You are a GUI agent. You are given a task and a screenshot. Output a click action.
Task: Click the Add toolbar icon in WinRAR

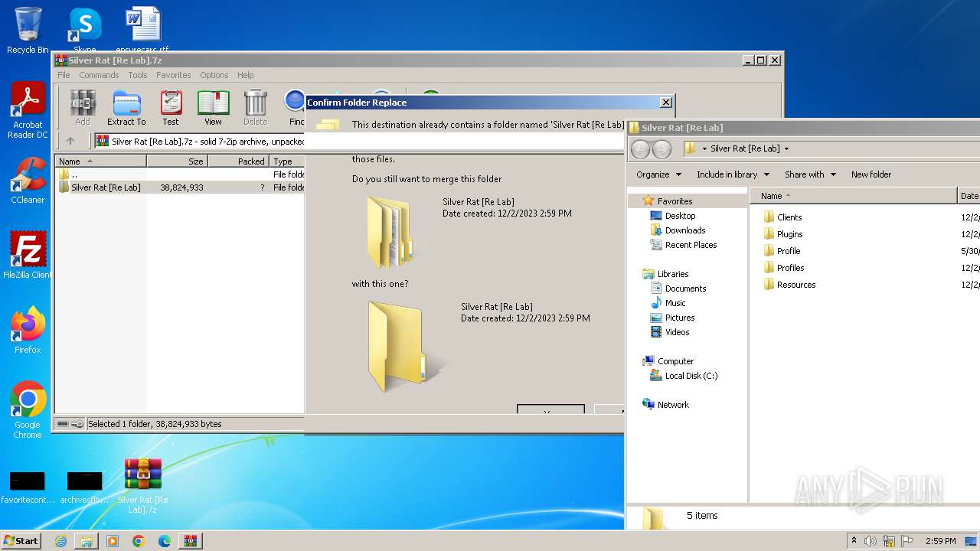point(83,108)
